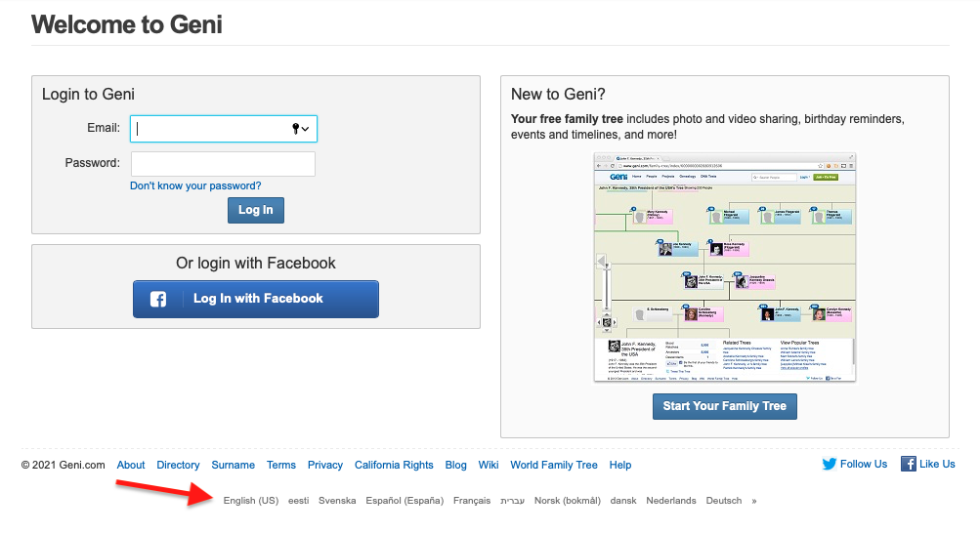Open Don't know your password link
980x533 pixels.
point(195,185)
